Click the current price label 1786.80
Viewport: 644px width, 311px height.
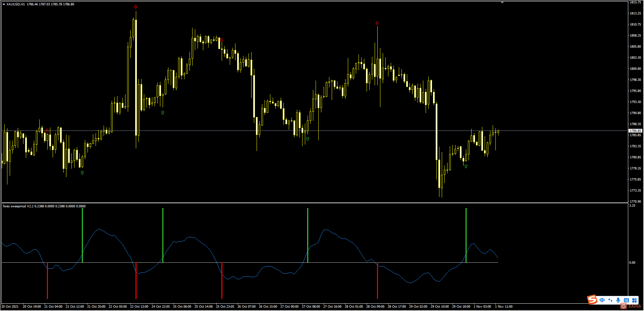[x=635, y=131]
